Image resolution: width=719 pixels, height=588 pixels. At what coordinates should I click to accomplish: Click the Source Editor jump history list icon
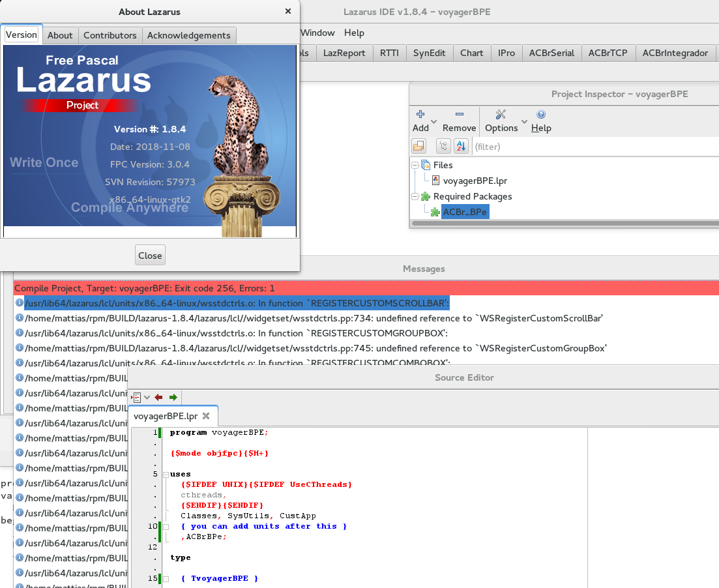click(136, 397)
